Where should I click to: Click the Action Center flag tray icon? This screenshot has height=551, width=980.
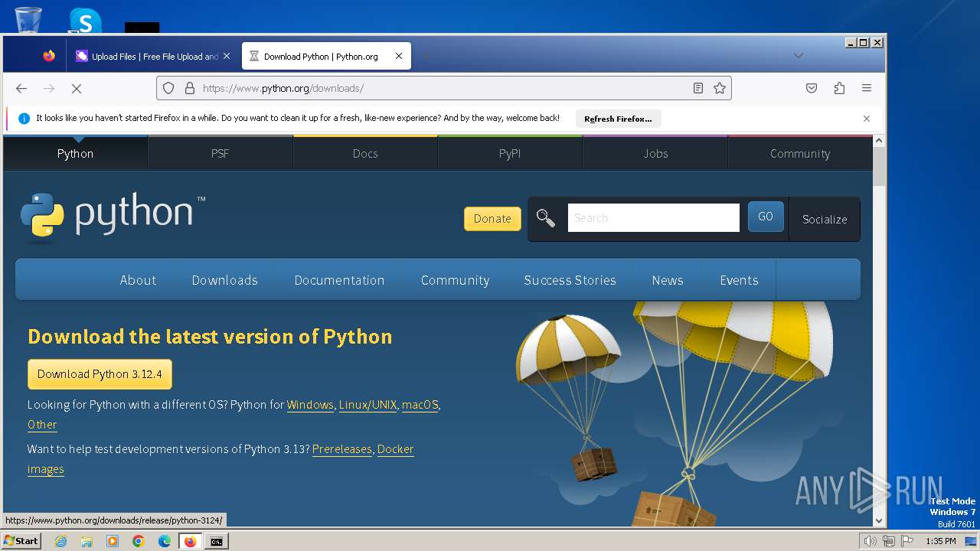click(907, 541)
